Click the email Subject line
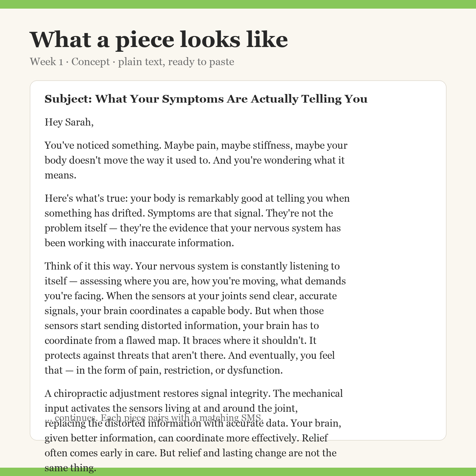 click(x=206, y=99)
